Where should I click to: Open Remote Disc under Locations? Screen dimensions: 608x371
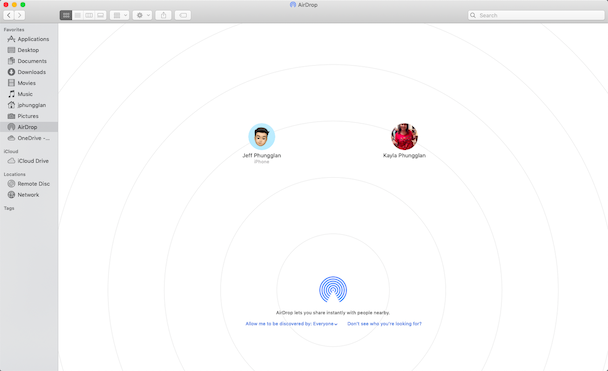click(x=29, y=183)
